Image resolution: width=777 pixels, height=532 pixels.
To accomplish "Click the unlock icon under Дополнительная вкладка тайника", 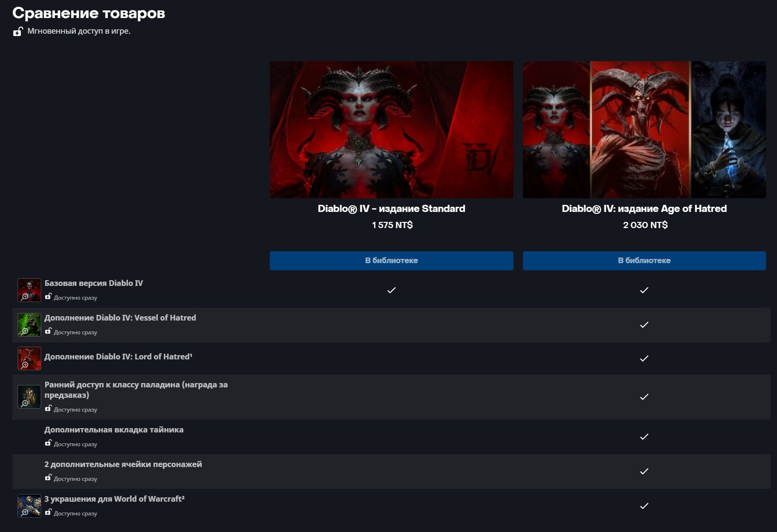I will tap(48, 443).
